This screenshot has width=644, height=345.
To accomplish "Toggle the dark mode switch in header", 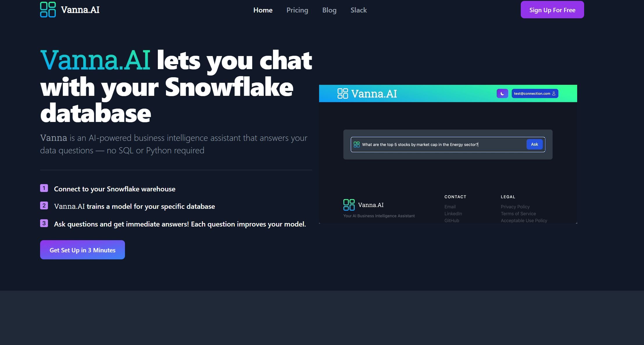I will point(502,93).
